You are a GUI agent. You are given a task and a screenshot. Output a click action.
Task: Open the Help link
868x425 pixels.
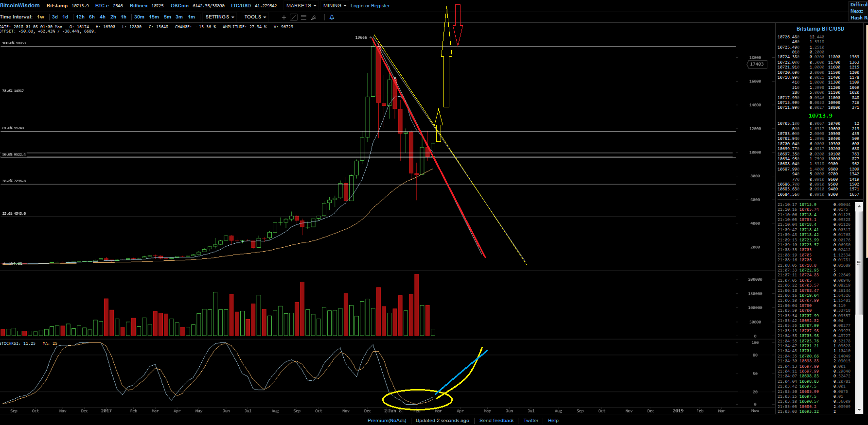coord(553,421)
